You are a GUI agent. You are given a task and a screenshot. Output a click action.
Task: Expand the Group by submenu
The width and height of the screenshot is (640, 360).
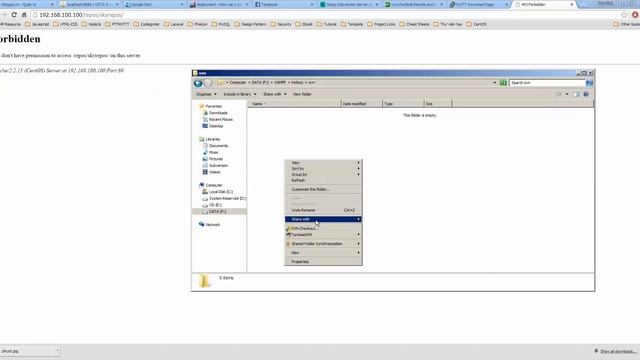pyautogui.click(x=323, y=174)
